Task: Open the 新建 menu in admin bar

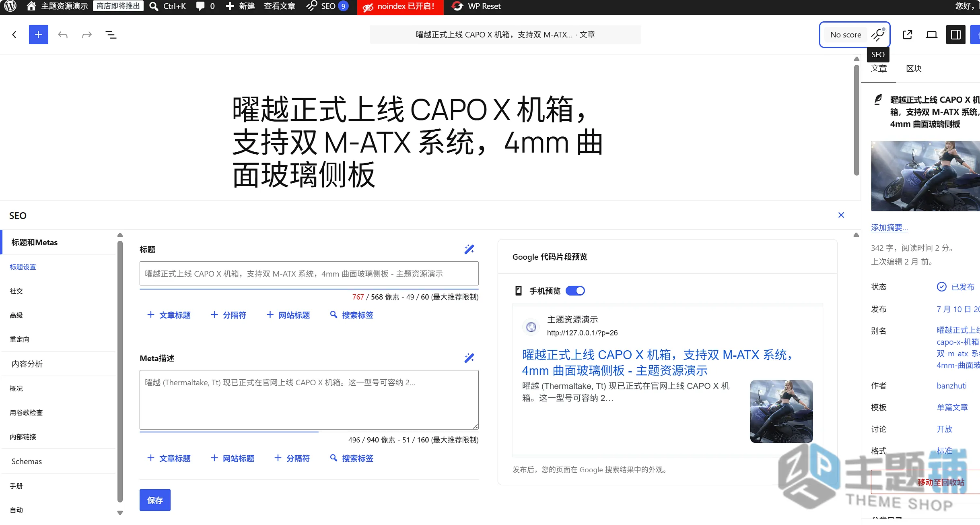Action: (x=240, y=6)
